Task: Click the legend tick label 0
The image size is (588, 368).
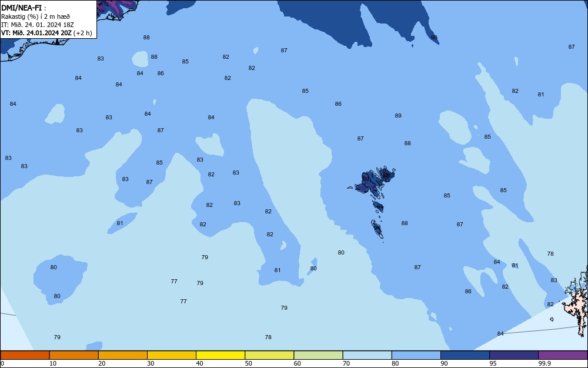Action: [2, 363]
